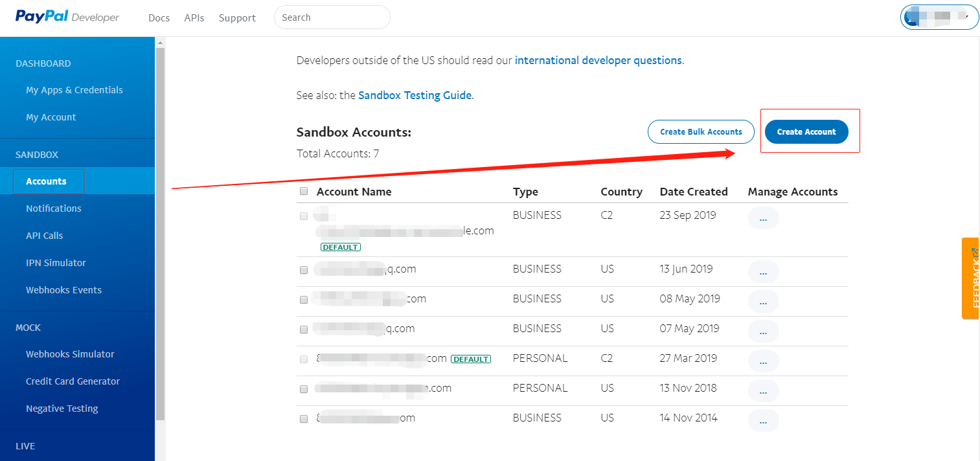Click the date 07 May 2019
This screenshot has height=461, width=980.
tap(690, 328)
